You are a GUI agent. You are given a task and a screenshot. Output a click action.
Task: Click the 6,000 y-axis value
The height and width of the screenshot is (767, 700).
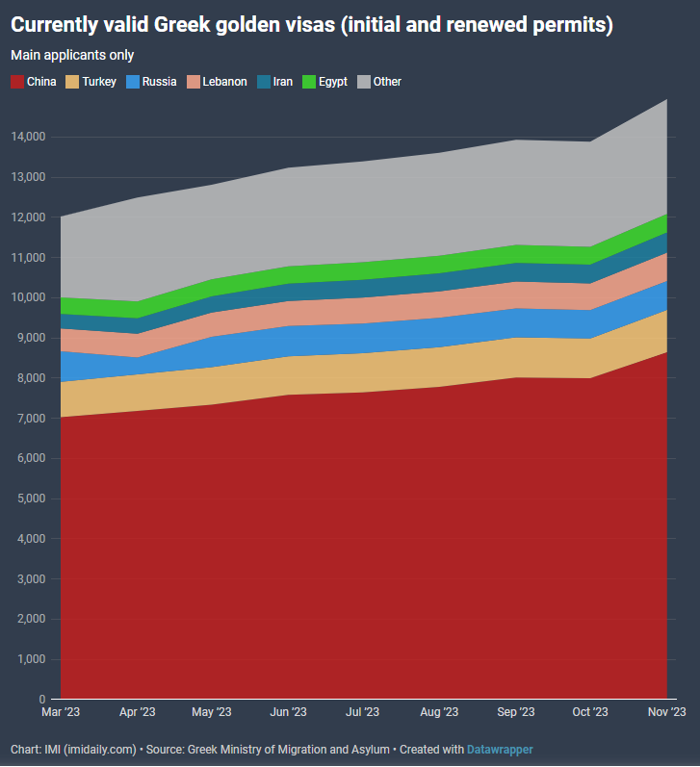(32, 458)
